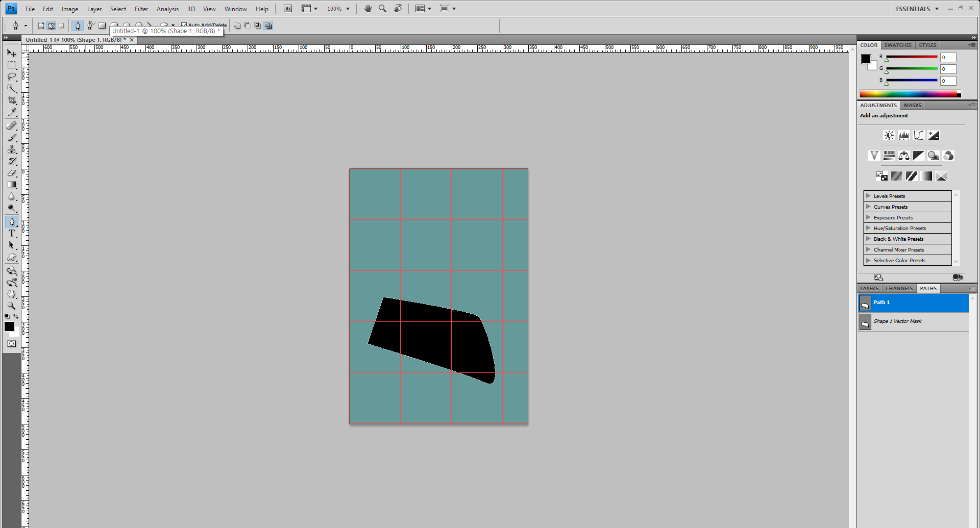This screenshot has height=528, width=980.
Task: Select the Shape 1 Vector Mask path
Action: 897,321
